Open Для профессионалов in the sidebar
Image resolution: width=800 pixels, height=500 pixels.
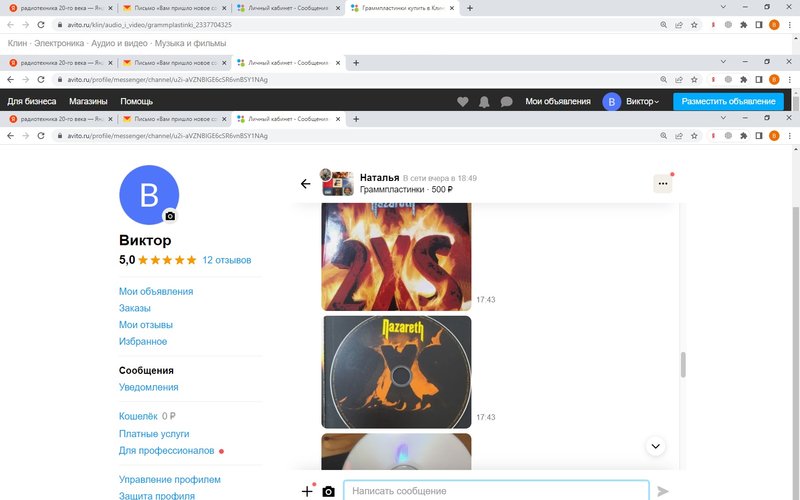click(166, 451)
